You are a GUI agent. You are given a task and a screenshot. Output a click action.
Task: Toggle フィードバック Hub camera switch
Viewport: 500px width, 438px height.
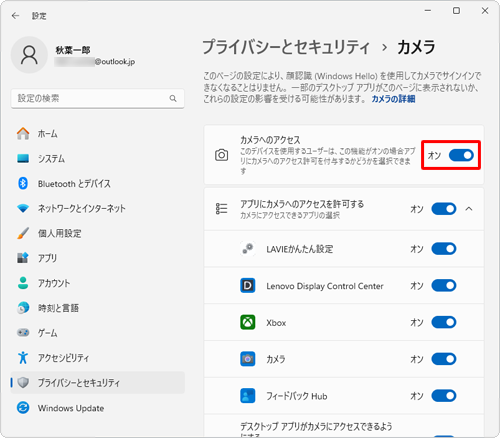tap(444, 396)
